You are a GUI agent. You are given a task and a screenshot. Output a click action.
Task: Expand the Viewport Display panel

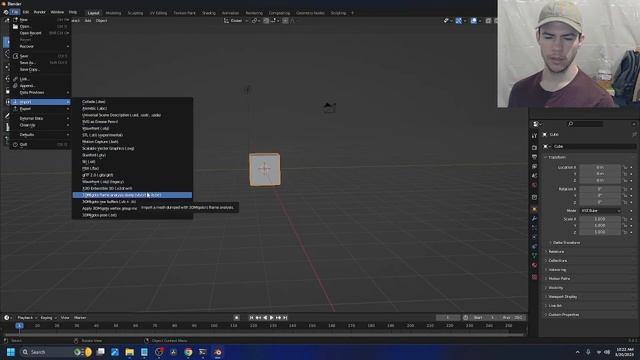coord(561,297)
